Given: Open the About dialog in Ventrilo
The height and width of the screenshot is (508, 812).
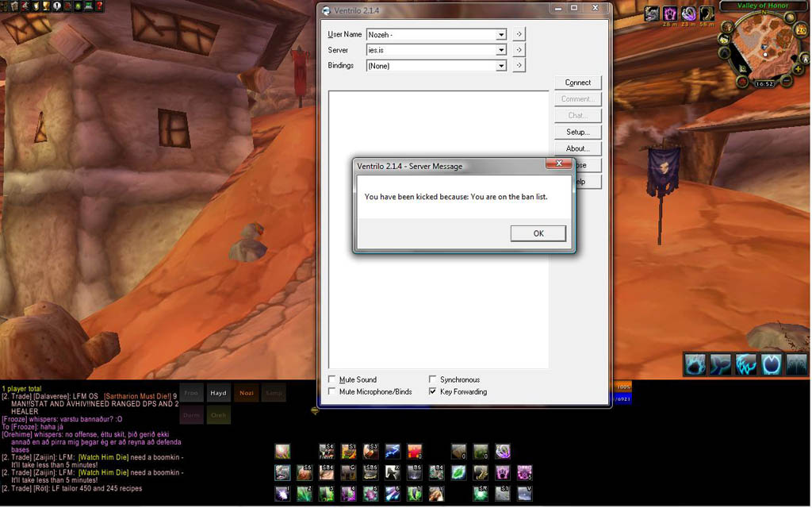Looking at the screenshot, I should [x=577, y=148].
